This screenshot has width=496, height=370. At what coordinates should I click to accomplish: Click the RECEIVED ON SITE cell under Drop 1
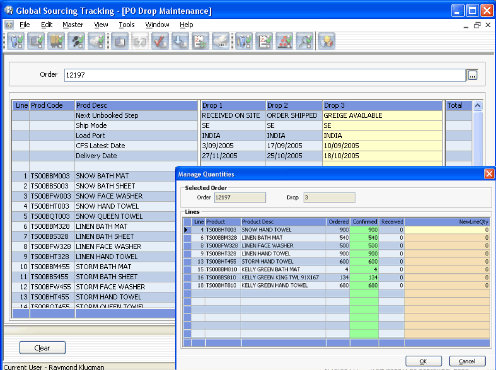233,115
